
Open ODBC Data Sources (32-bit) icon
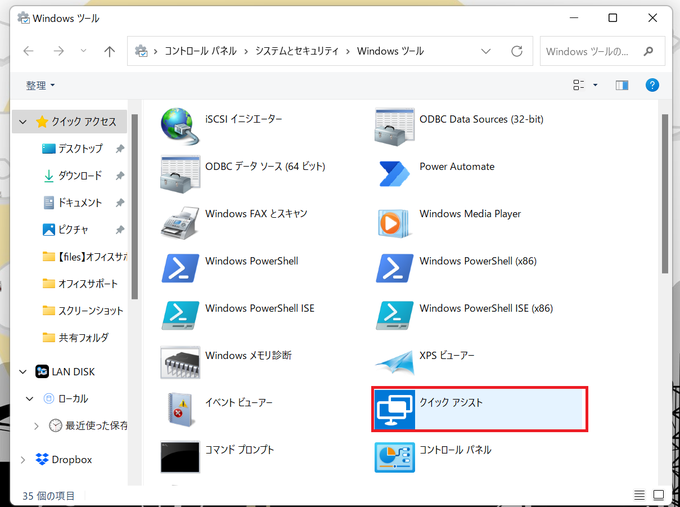click(394, 127)
